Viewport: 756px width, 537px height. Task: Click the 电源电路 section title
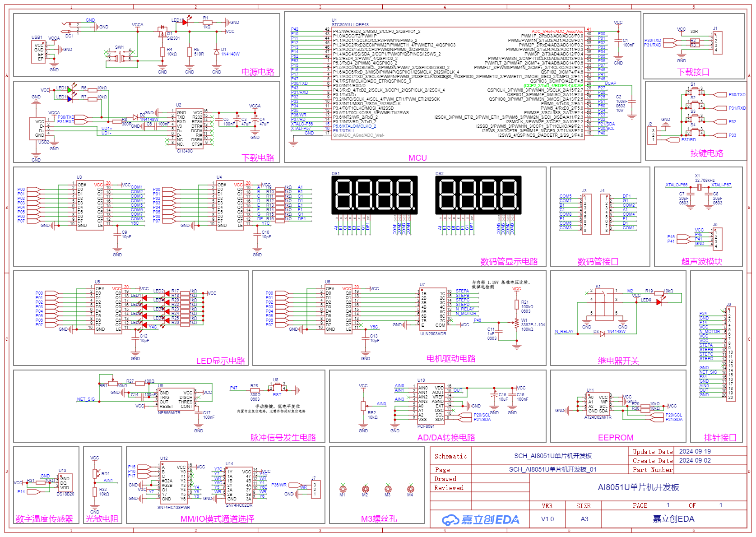click(258, 72)
